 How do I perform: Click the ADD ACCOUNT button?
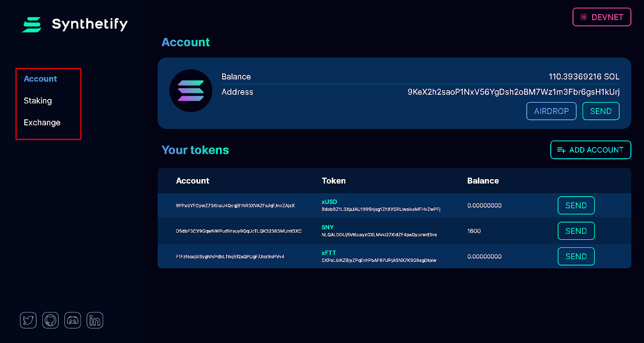click(590, 150)
